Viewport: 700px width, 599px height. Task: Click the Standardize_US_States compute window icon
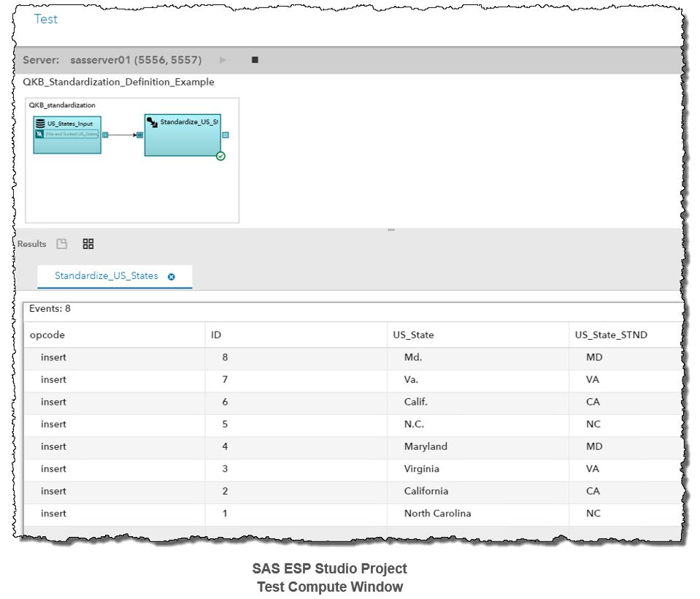[x=152, y=121]
